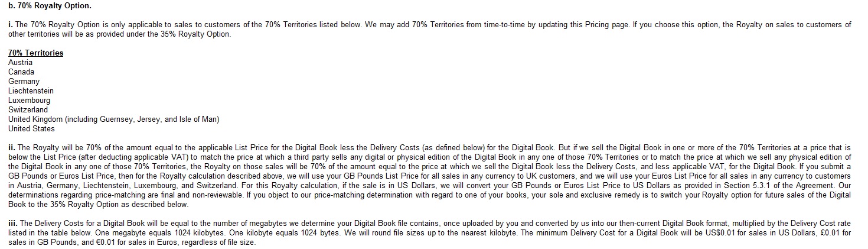Click the paragraph marker 'iii.' text
This screenshot has width=868, height=249.
[x=13, y=224]
